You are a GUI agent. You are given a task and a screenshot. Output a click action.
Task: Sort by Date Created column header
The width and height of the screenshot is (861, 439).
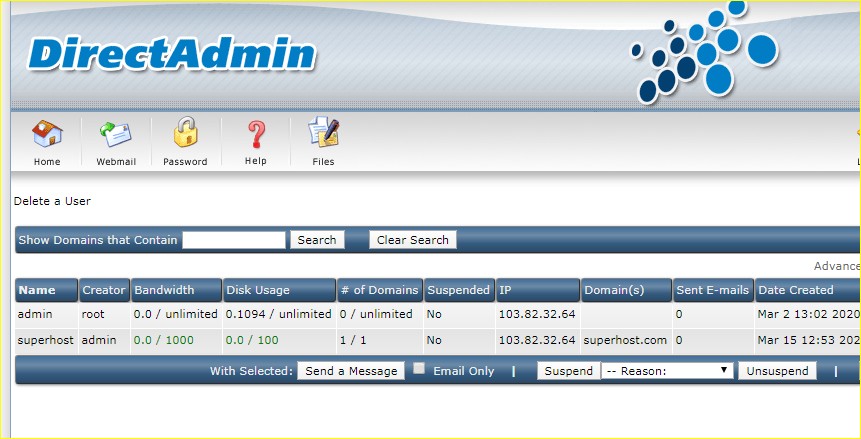click(795, 290)
